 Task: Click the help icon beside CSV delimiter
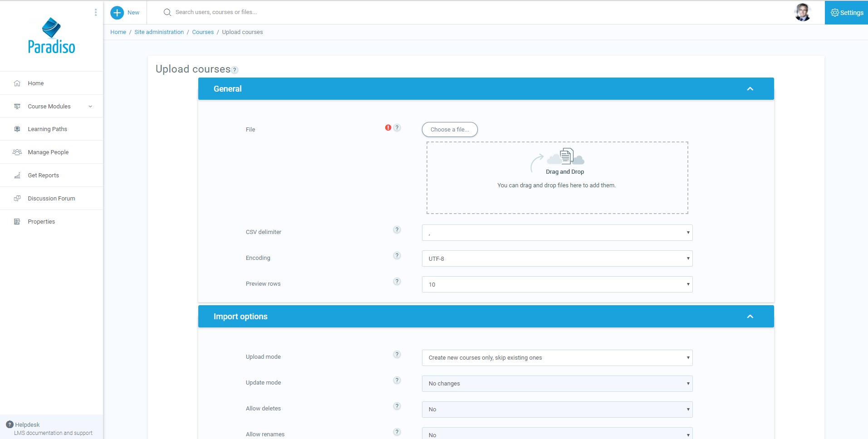coord(397,230)
